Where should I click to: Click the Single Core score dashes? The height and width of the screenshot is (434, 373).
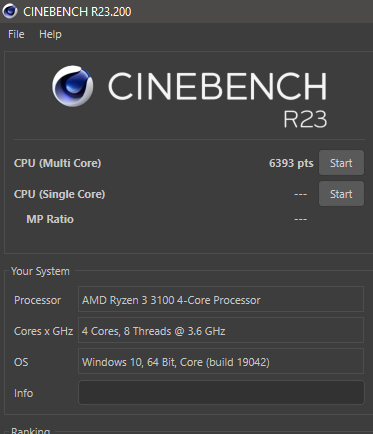pos(300,194)
